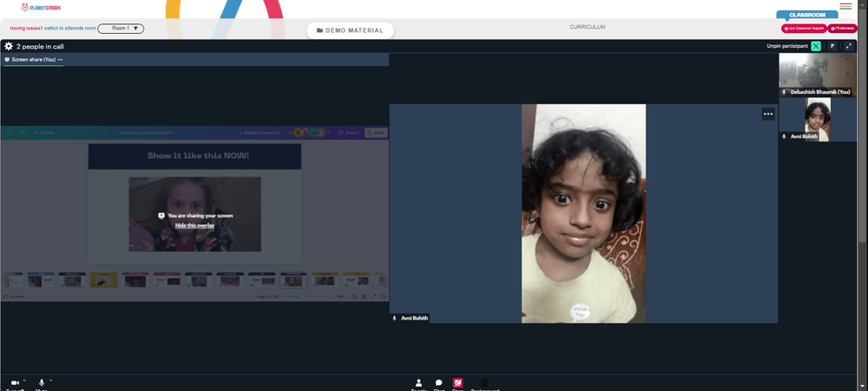
Task: Open options on Avni Rohith's pinned video
Action: (768, 114)
